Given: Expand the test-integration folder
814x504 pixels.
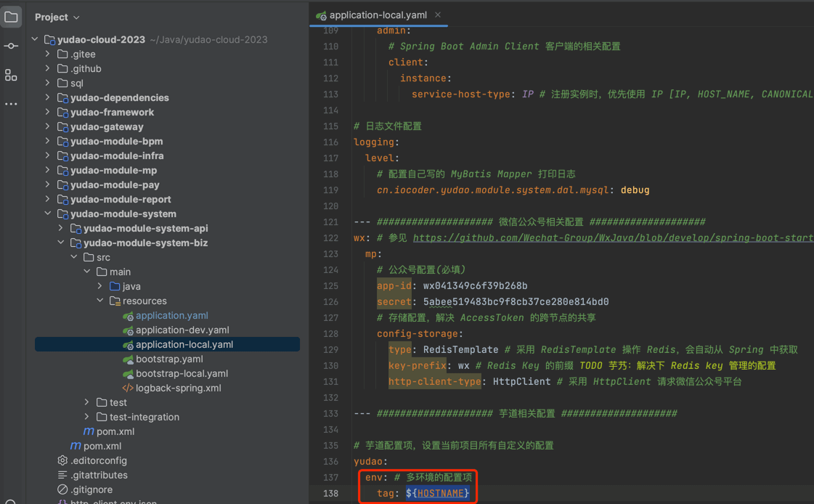Looking at the screenshot, I should tap(87, 417).
